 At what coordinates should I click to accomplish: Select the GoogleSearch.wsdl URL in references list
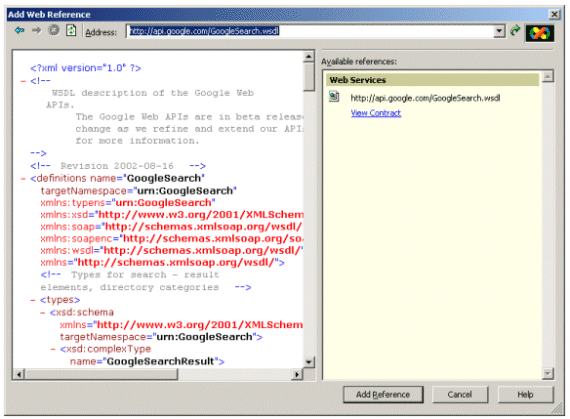(425, 98)
